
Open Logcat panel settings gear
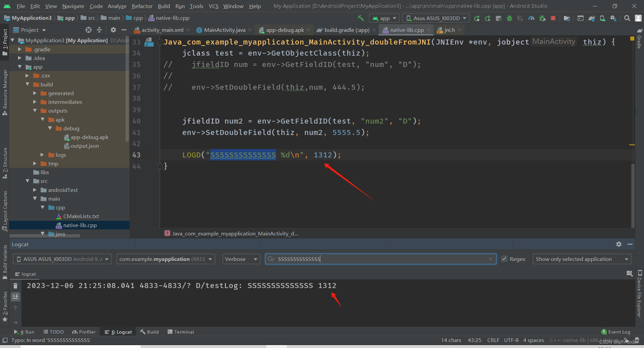click(x=619, y=244)
